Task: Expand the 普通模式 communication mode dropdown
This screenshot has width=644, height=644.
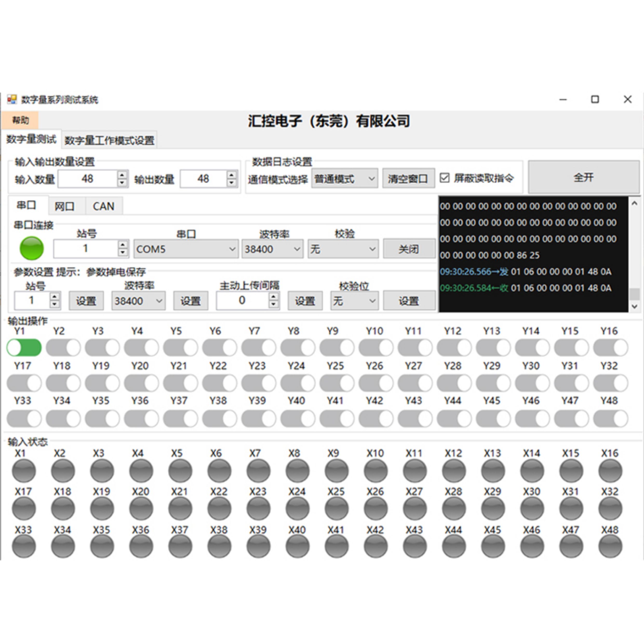Action: pos(345,179)
